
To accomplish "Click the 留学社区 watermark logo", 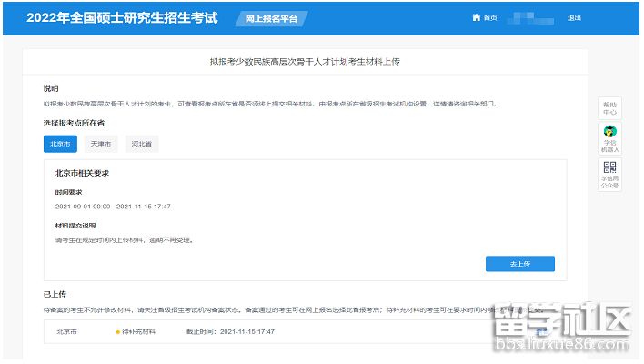I will 559,329.
